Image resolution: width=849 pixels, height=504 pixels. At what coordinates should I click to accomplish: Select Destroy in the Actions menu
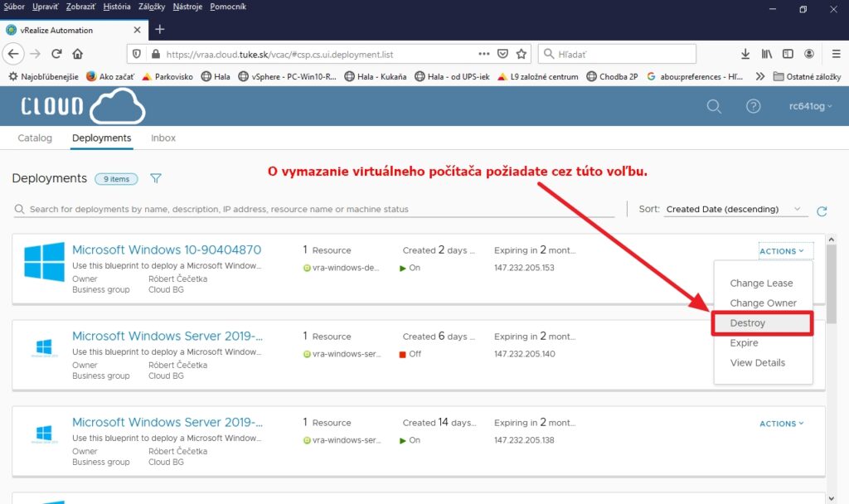coord(763,323)
